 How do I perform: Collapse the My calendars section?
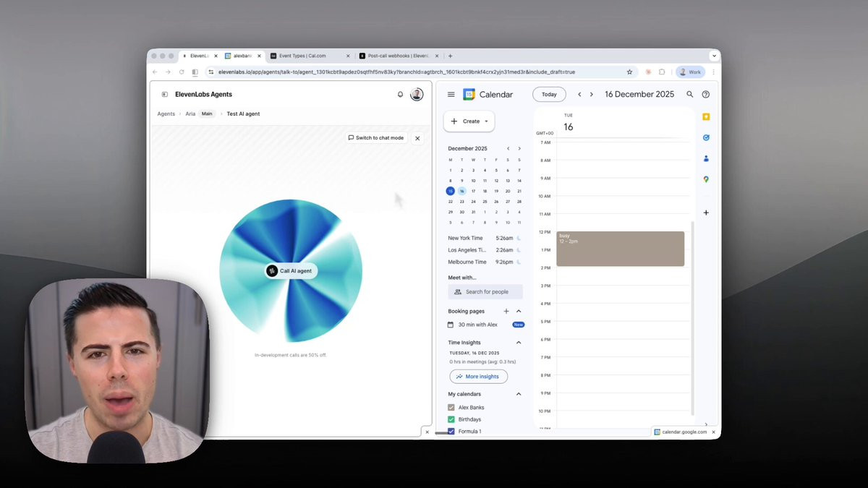(x=519, y=394)
